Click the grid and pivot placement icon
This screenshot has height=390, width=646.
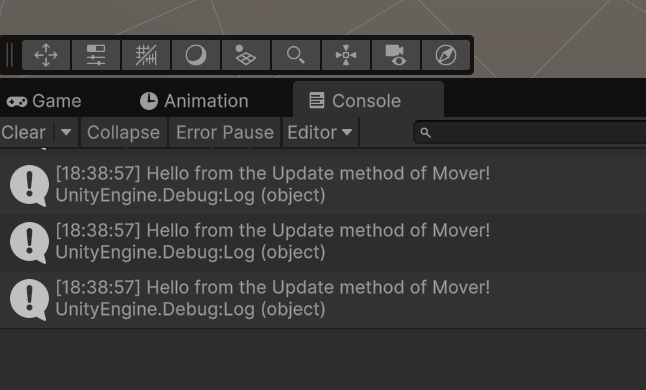pyautogui.click(x=246, y=55)
